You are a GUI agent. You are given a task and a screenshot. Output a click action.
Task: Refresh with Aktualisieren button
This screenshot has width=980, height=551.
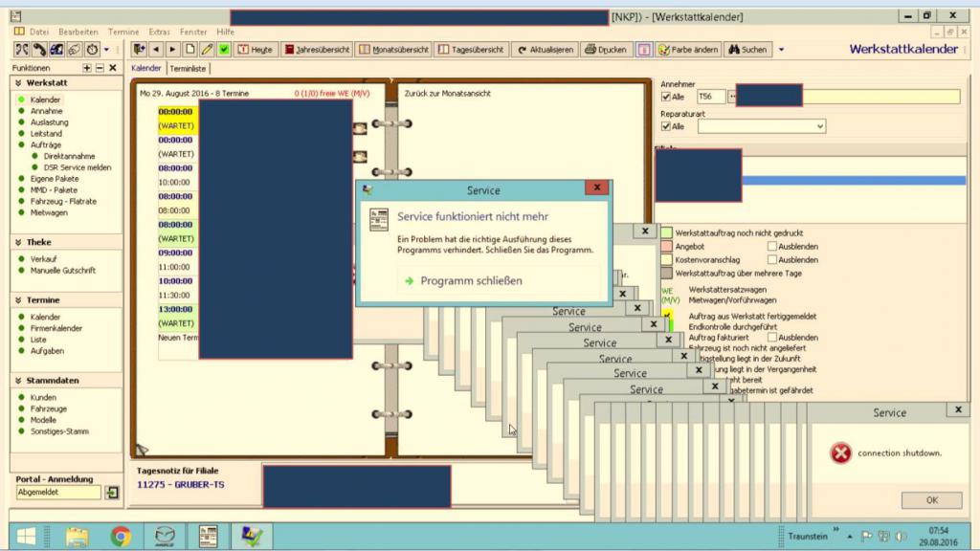point(545,50)
